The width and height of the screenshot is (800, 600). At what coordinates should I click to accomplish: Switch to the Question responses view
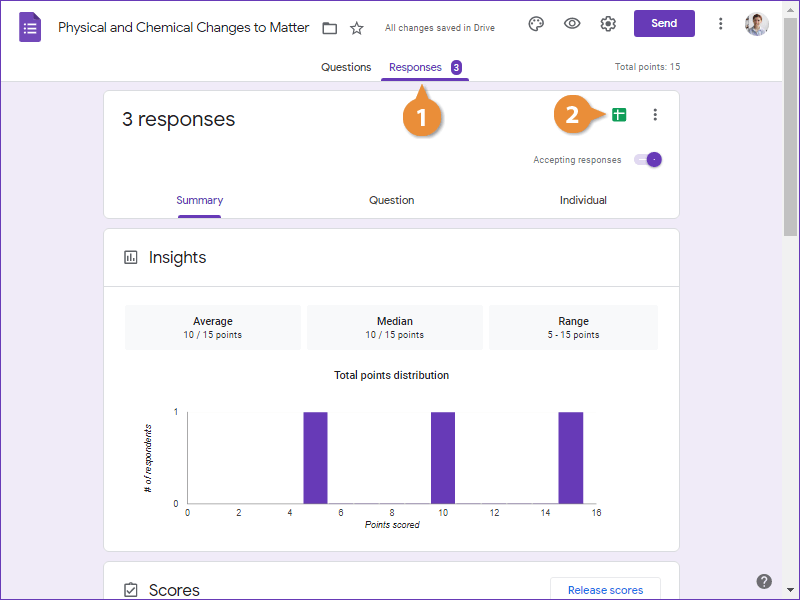point(391,200)
